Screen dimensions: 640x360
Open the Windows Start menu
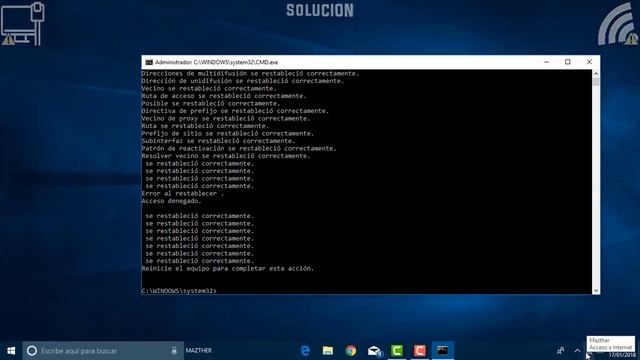click(x=11, y=351)
